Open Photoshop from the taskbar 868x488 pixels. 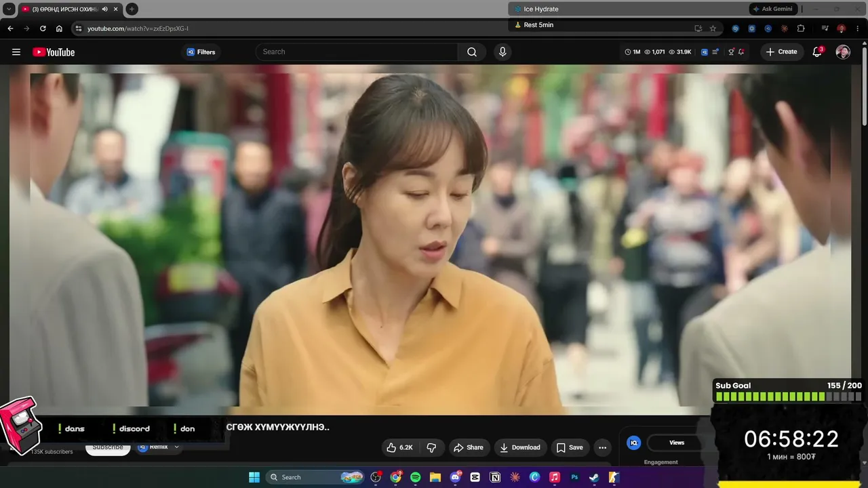(x=574, y=477)
